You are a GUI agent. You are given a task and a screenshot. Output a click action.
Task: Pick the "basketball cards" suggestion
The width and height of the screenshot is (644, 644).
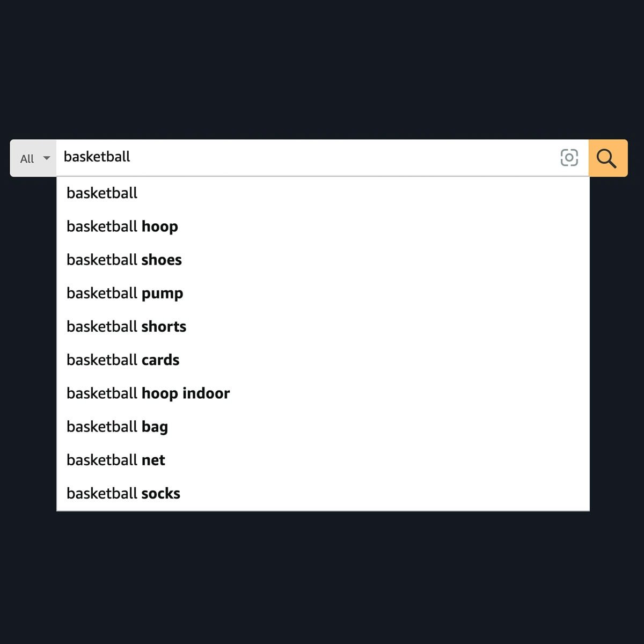(123, 360)
